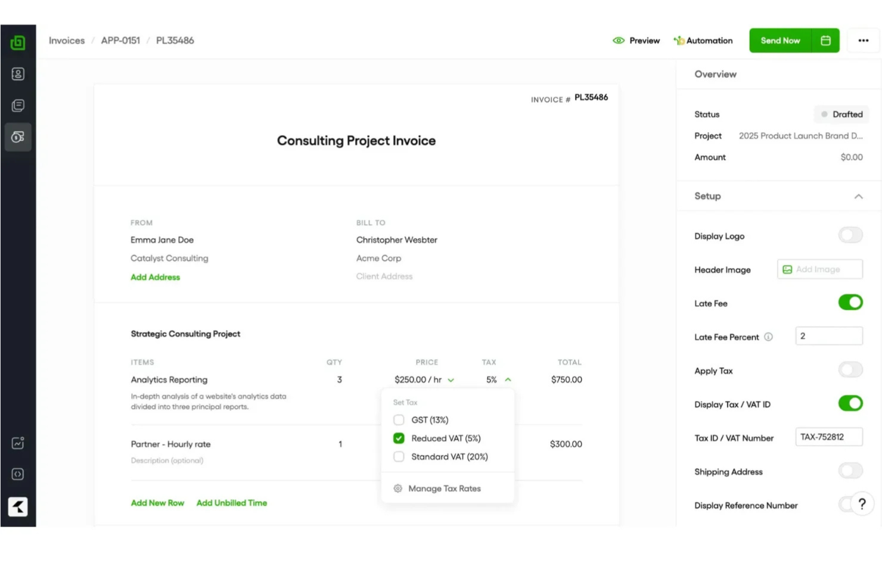Image resolution: width=882 pixels, height=588 pixels.
Task: Click the Tax ID / VAT Number field
Action: tap(828, 437)
